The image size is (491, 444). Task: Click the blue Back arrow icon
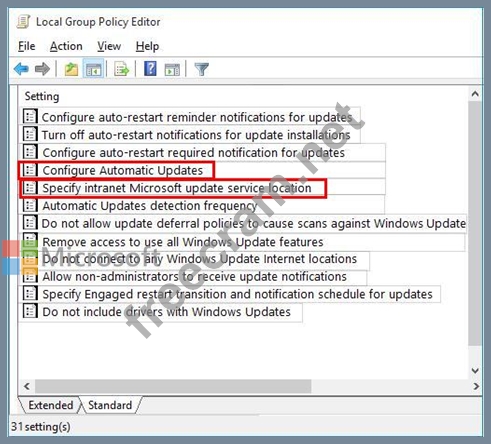[x=21, y=69]
